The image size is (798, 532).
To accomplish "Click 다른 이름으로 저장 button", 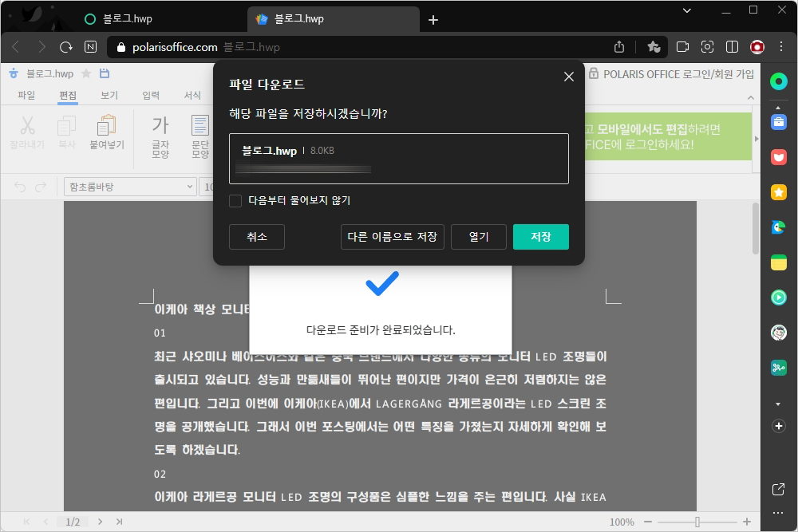I will 393,237.
